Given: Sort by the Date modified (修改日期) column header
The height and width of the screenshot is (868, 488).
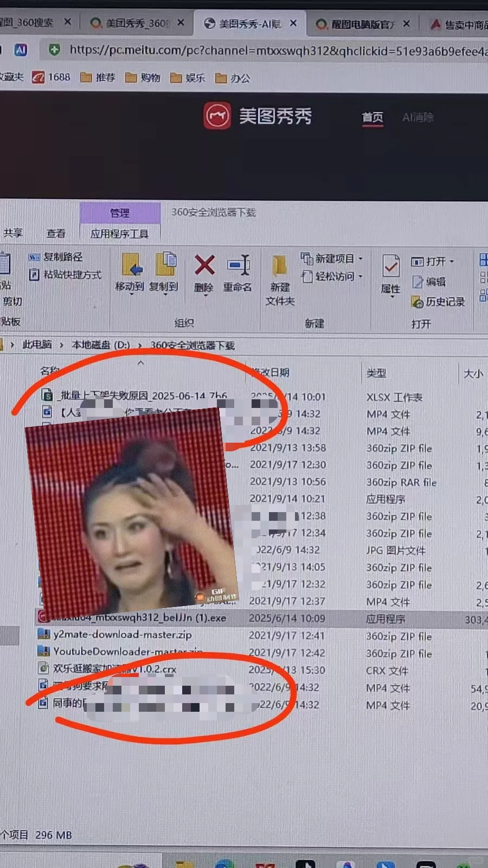Looking at the screenshot, I should [271, 372].
